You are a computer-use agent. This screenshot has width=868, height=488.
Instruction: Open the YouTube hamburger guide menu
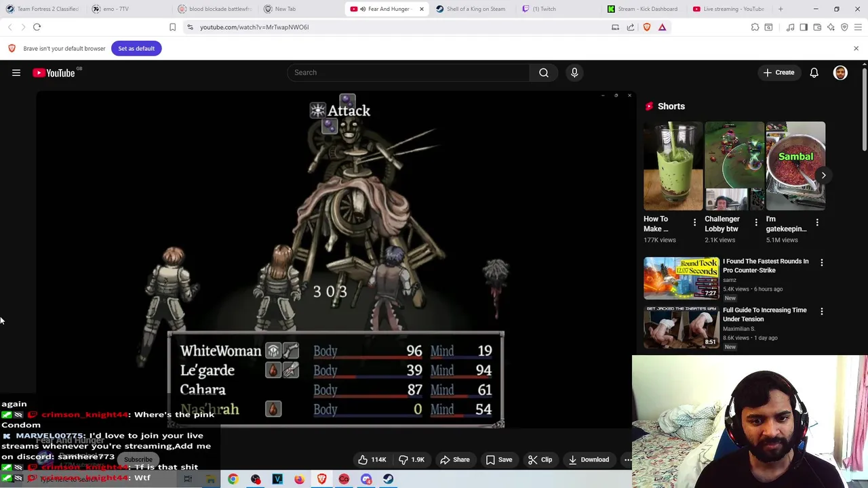coord(16,73)
